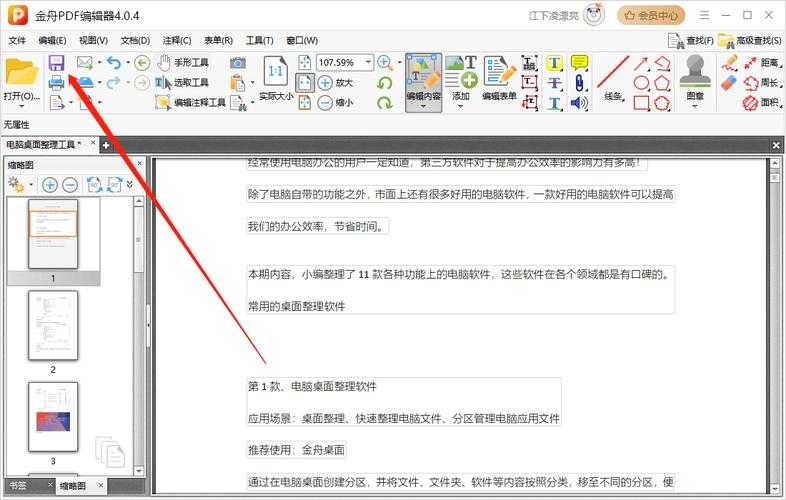786x500 pixels.
Task: Open the 编辑(E) menu
Action: [52, 40]
